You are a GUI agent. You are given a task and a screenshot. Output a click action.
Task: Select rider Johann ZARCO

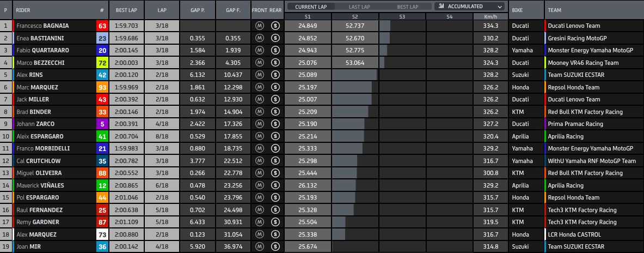click(37, 124)
